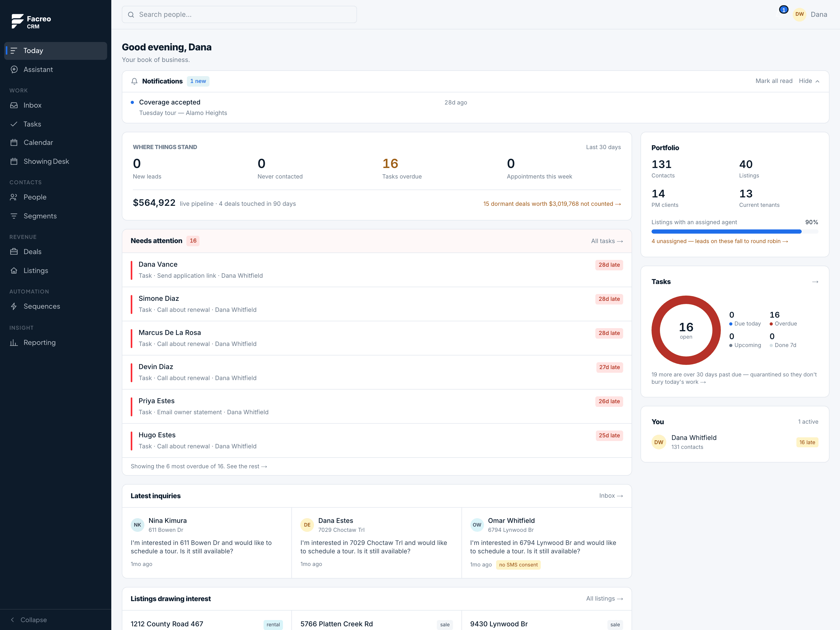This screenshot has width=840, height=630.
Task: Open the People contacts icon
Action: click(14, 197)
